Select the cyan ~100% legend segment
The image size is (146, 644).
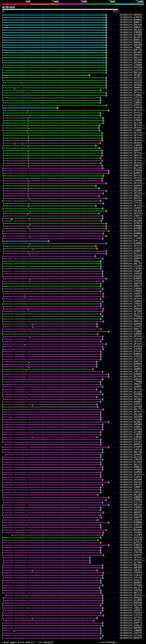tap(130, 4)
